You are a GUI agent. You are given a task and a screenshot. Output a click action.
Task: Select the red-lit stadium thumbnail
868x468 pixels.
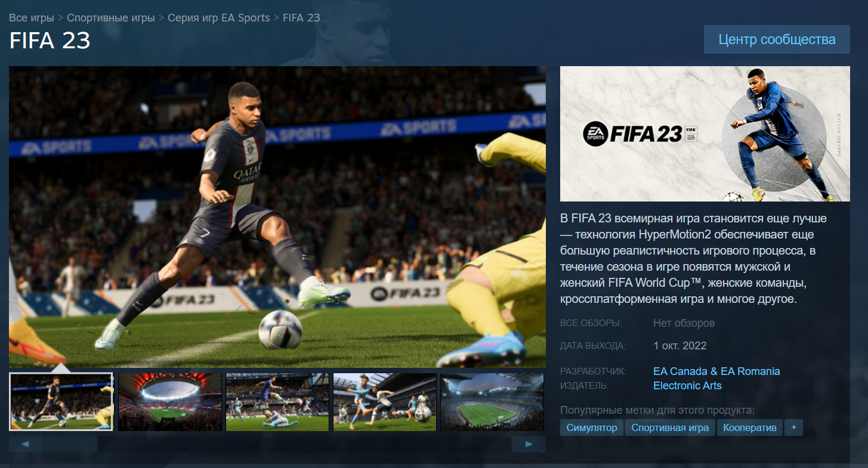(x=170, y=402)
